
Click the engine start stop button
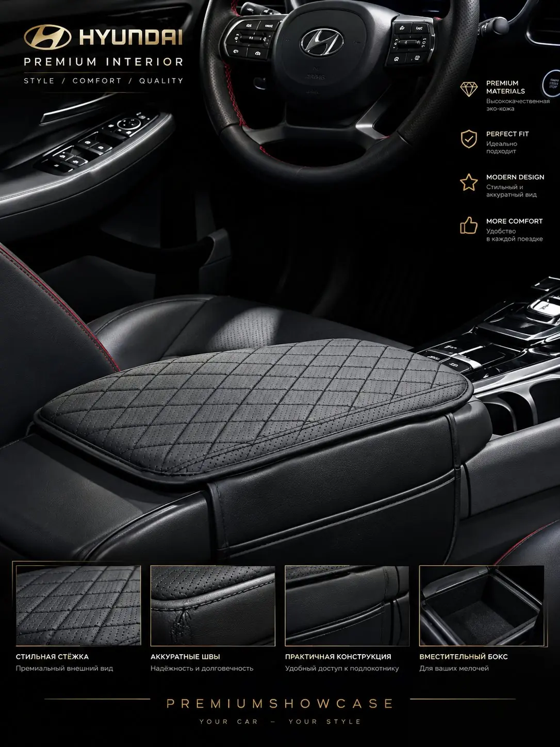(550, 82)
